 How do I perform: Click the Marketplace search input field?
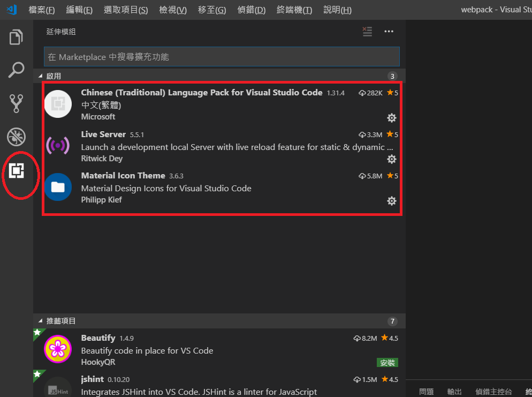[222, 56]
